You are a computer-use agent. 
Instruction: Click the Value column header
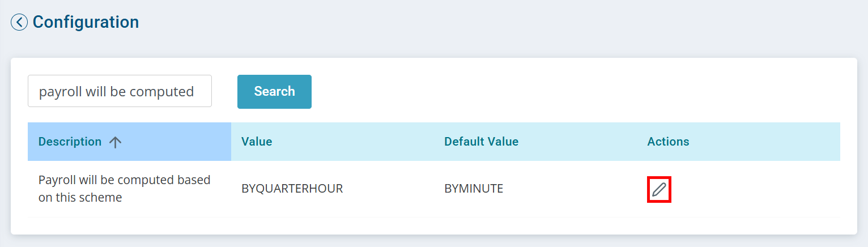point(257,142)
